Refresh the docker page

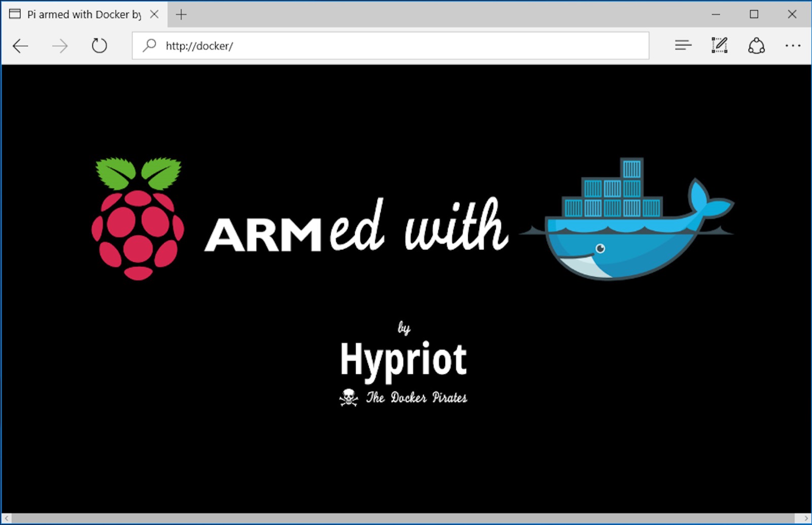click(98, 46)
